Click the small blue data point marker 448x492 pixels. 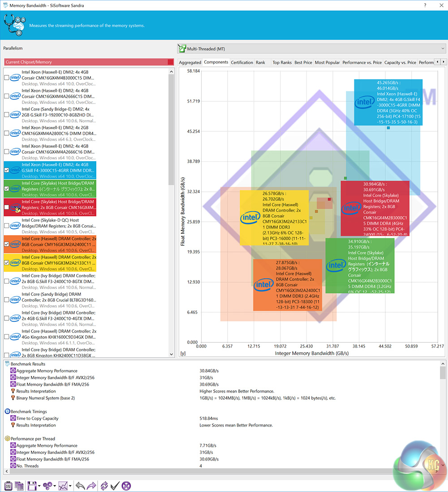(x=388, y=128)
